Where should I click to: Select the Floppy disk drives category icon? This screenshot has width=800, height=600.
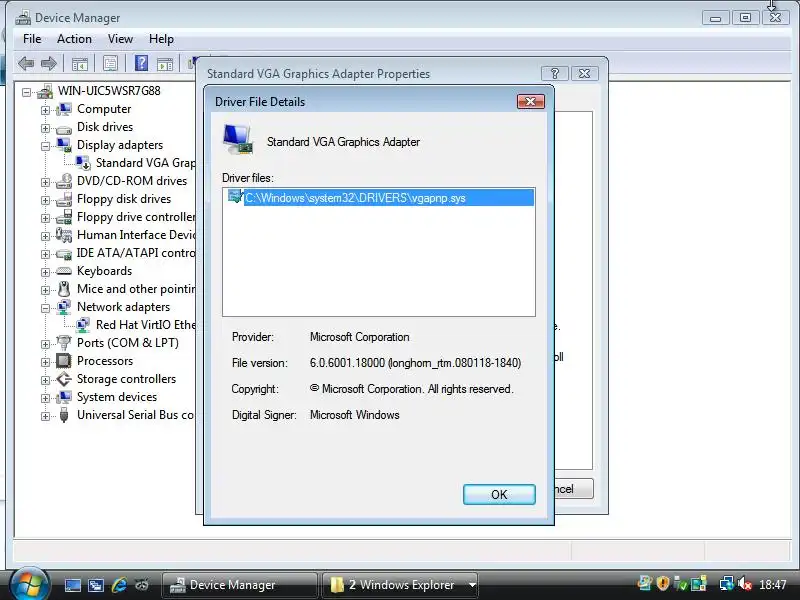(64, 199)
